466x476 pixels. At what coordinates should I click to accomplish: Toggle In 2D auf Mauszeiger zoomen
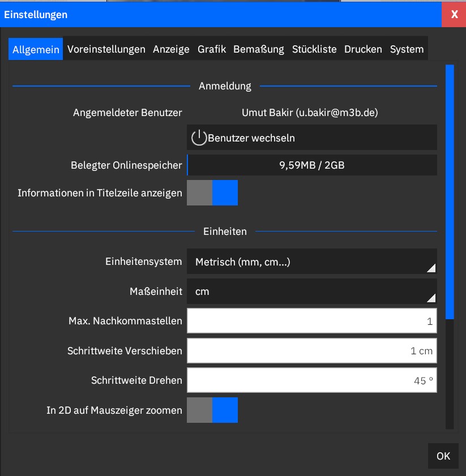[212, 410]
